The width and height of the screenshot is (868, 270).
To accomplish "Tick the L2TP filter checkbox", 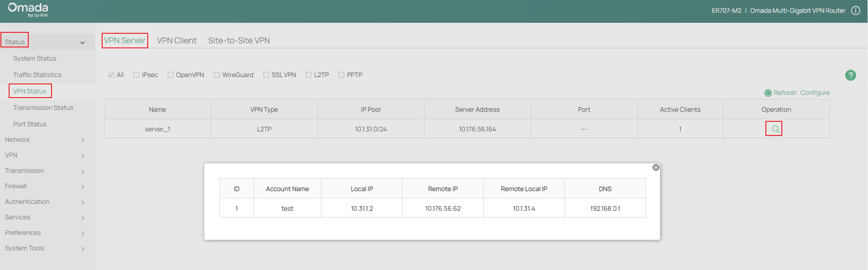I will (309, 75).
